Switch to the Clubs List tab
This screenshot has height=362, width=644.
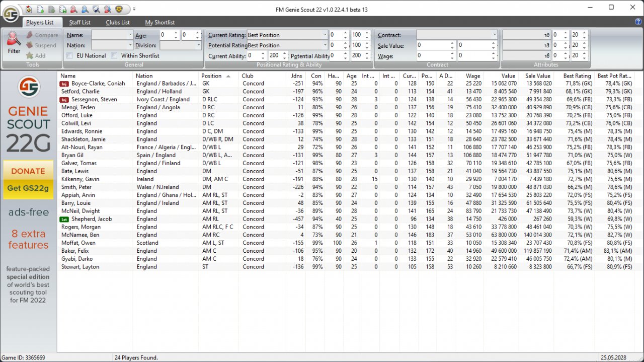point(118,22)
